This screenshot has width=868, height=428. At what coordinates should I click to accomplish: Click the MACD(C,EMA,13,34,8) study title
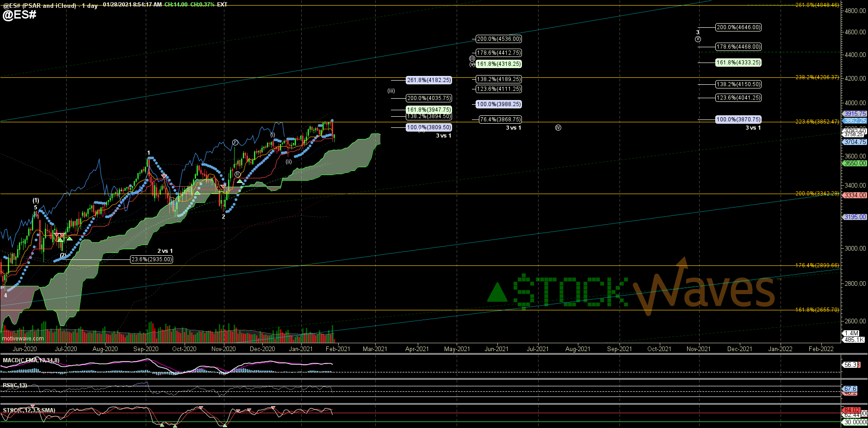point(31,360)
